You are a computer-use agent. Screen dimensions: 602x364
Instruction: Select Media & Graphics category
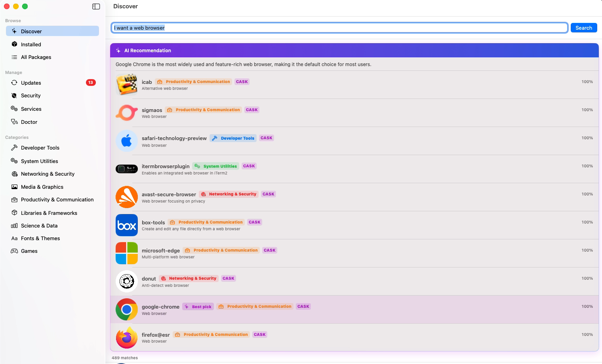pos(52,187)
